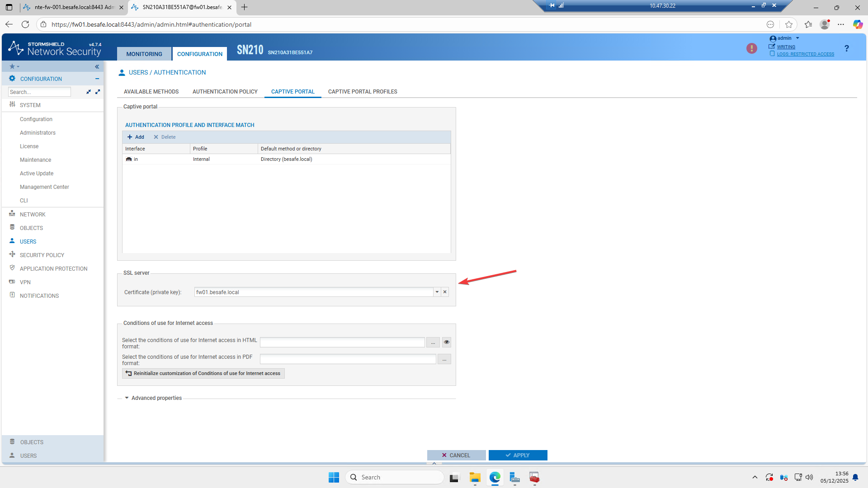The width and height of the screenshot is (868, 488).
Task: Open the help question mark icon
Action: pos(846,48)
